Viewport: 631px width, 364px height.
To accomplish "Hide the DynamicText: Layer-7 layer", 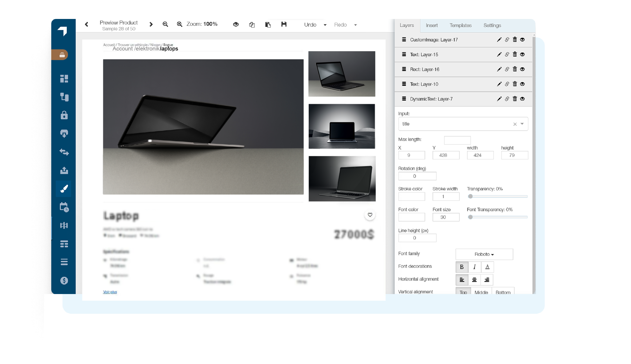I will [522, 99].
